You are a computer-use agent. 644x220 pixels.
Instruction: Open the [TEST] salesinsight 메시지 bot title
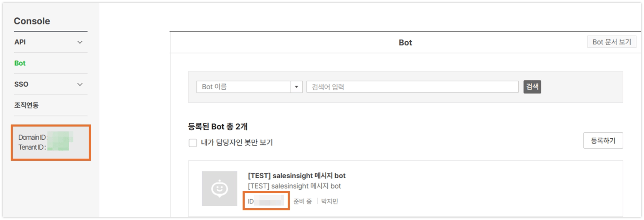[x=297, y=176]
